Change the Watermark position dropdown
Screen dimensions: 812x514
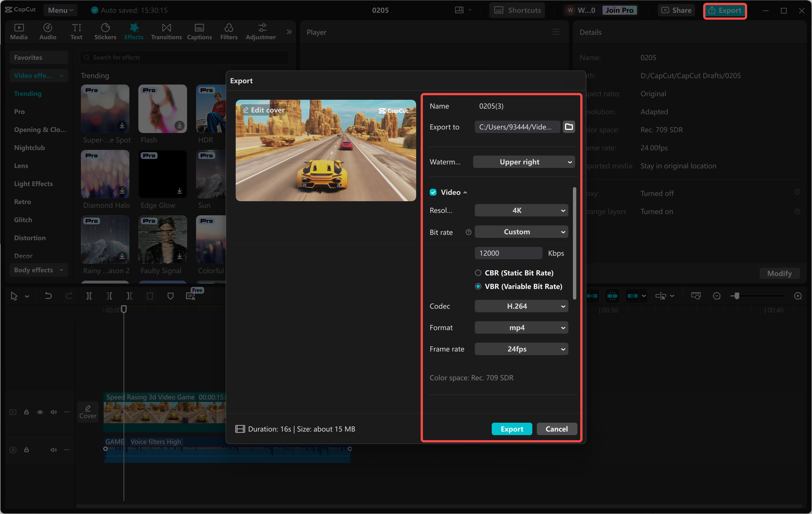pyautogui.click(x=524, y=162)
